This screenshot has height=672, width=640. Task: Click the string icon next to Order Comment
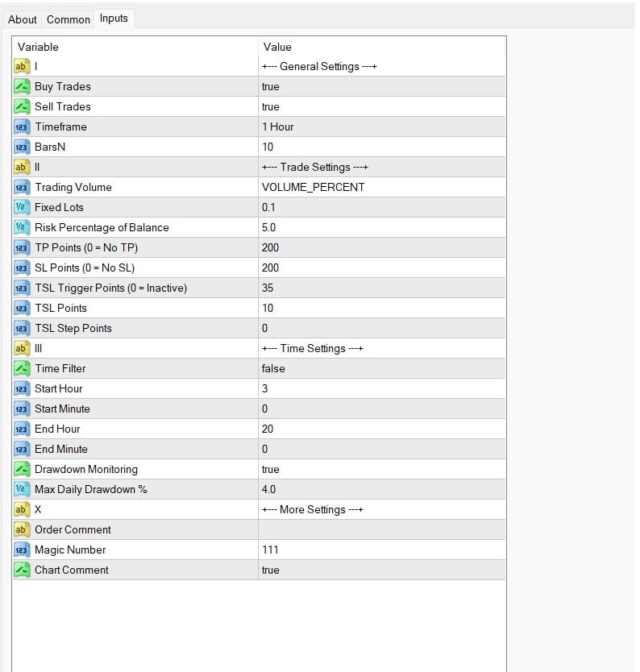point(22,529)
